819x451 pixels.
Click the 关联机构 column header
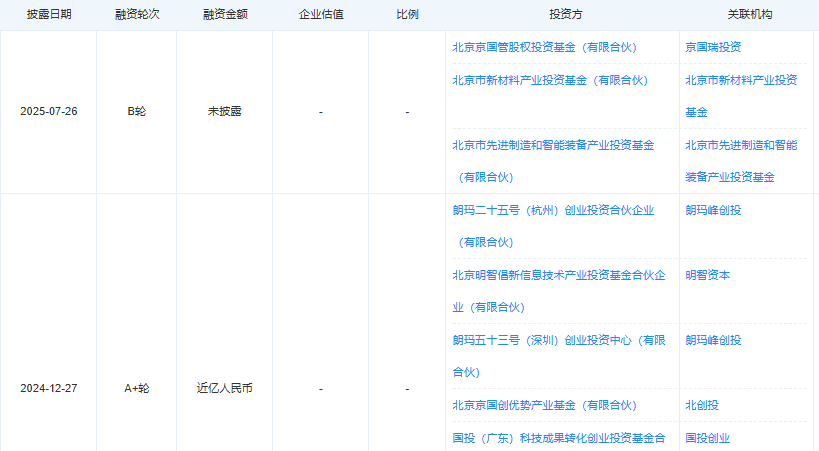click(750, 15)
